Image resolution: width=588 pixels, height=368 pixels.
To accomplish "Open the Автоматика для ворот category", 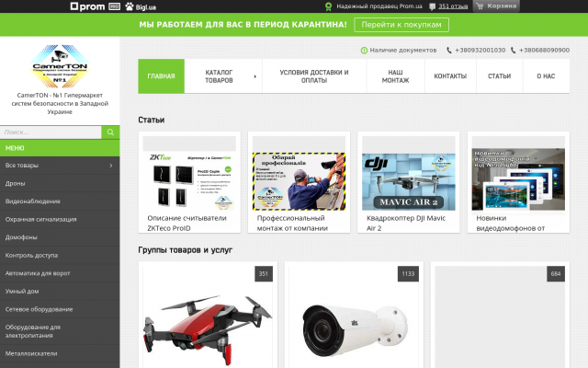I will coord(60,273).
